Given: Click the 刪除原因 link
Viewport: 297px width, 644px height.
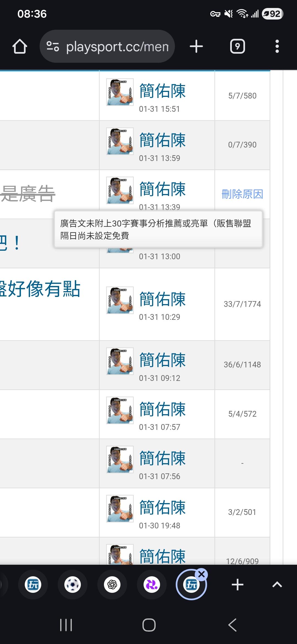Looking at the screenshot, I should click(242, 194).
